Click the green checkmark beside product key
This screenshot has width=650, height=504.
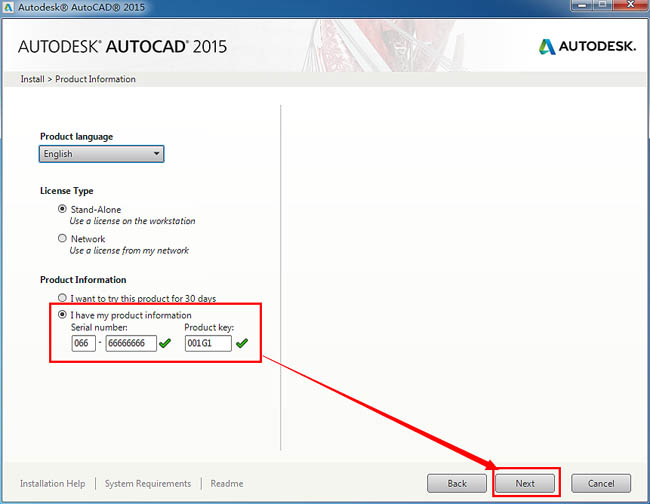242,343
